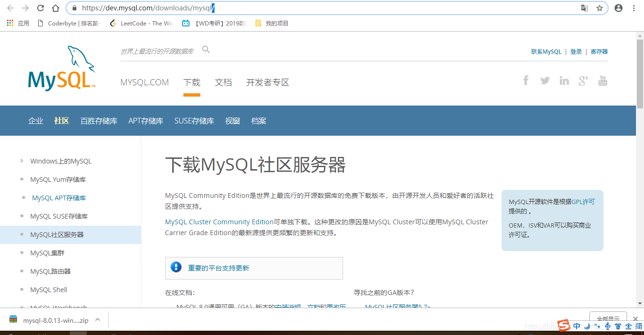Select 社区 in the blue navigation bar
This screenshot has width=644, height=335.
point(62,121)
